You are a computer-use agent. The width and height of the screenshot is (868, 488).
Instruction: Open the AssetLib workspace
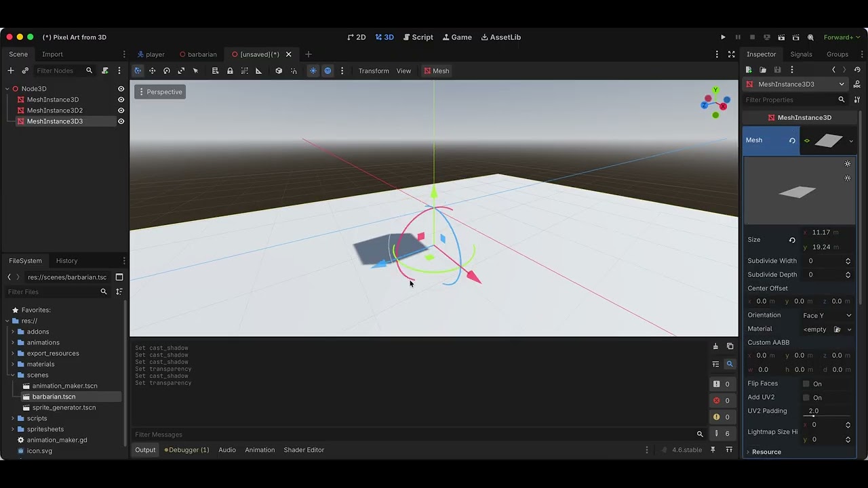[x=501, y=37]
